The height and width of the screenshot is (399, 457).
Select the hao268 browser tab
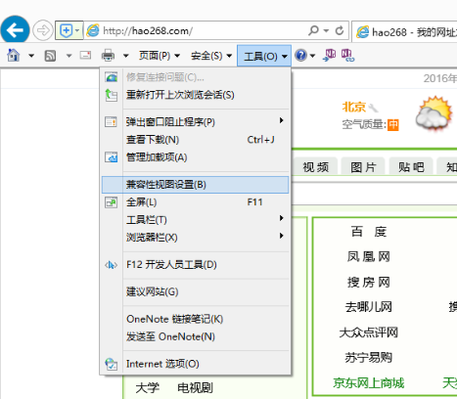click(405, 32)
